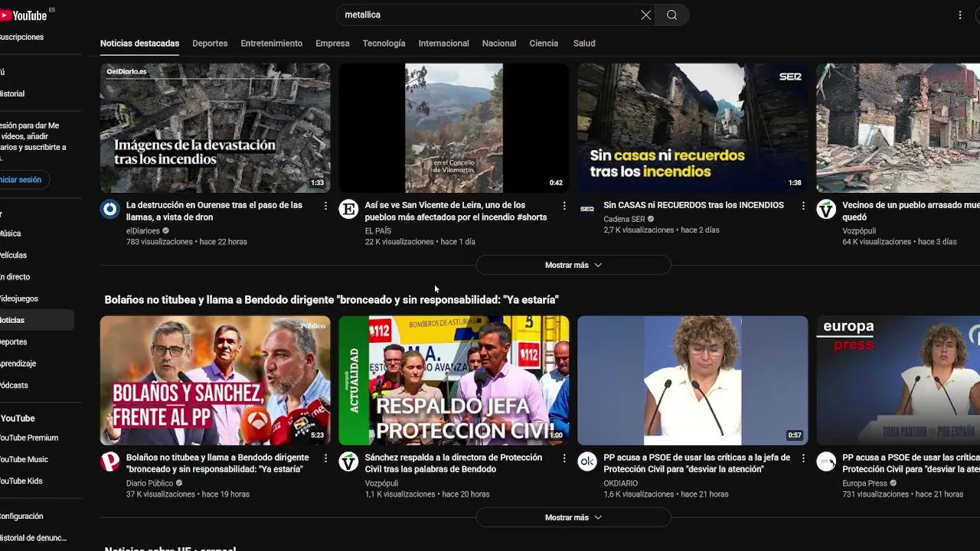Switch to the Deportes tab
980x551 pixels.
[x=210, y=44]
